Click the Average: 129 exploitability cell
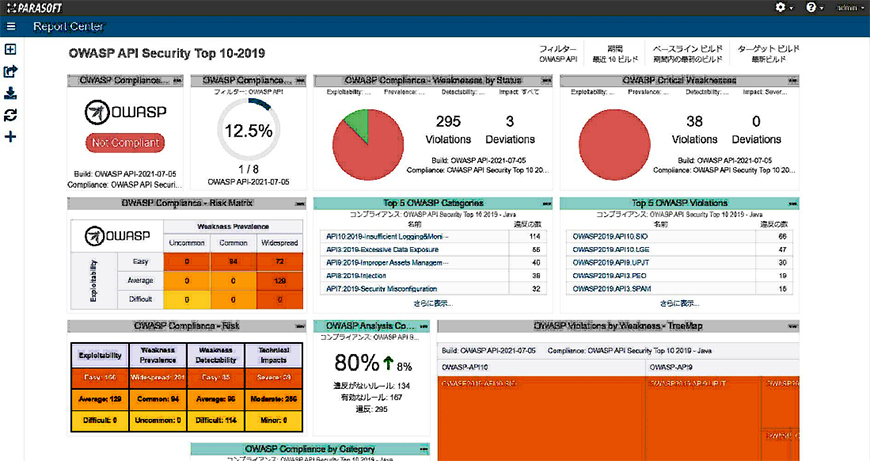Screen dimensions: 870x461 pos(100,399)
